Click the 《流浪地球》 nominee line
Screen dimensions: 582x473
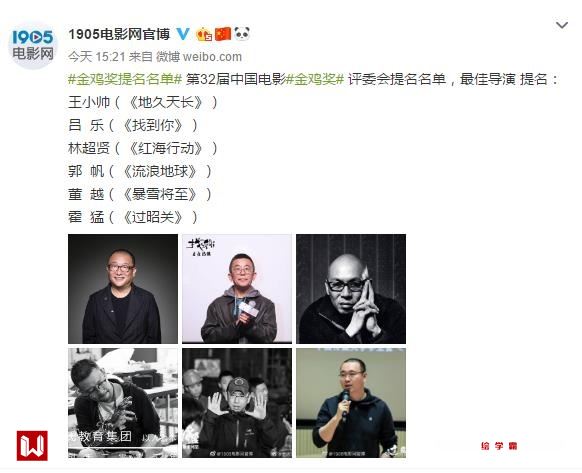(140, 171)
